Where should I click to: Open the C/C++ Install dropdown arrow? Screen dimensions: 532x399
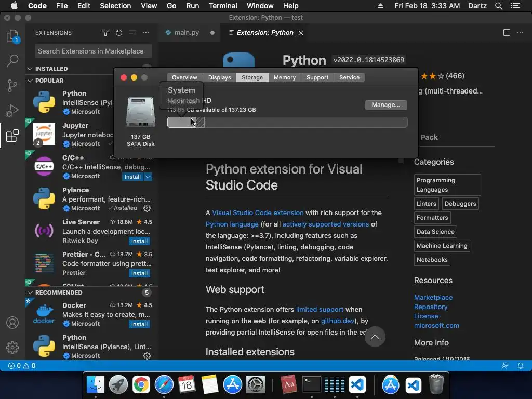pyautogui.click(x=148, y=177)
